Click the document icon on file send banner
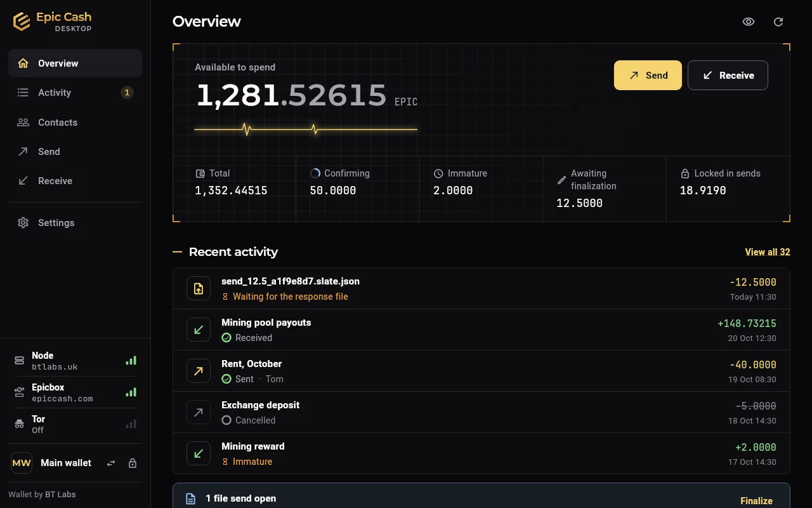Viewport: 812px width, 508px height. tap(190, 499)
